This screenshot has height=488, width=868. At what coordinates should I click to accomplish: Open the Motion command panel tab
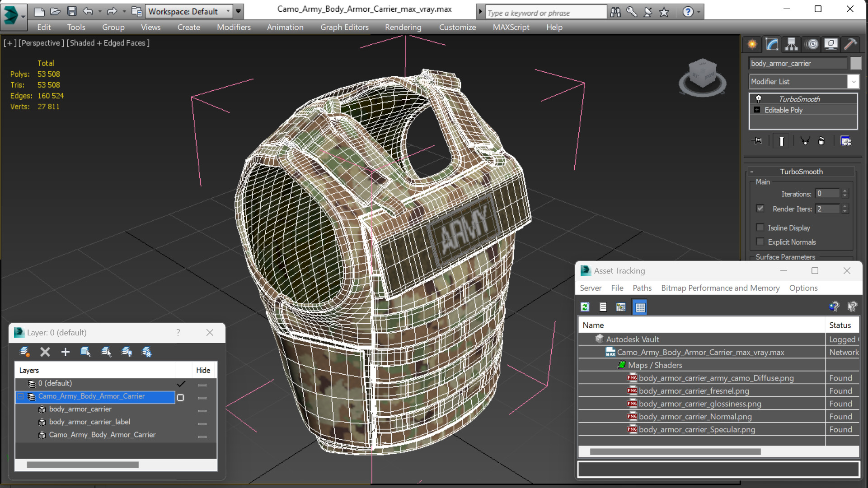(x=812, y=44)
